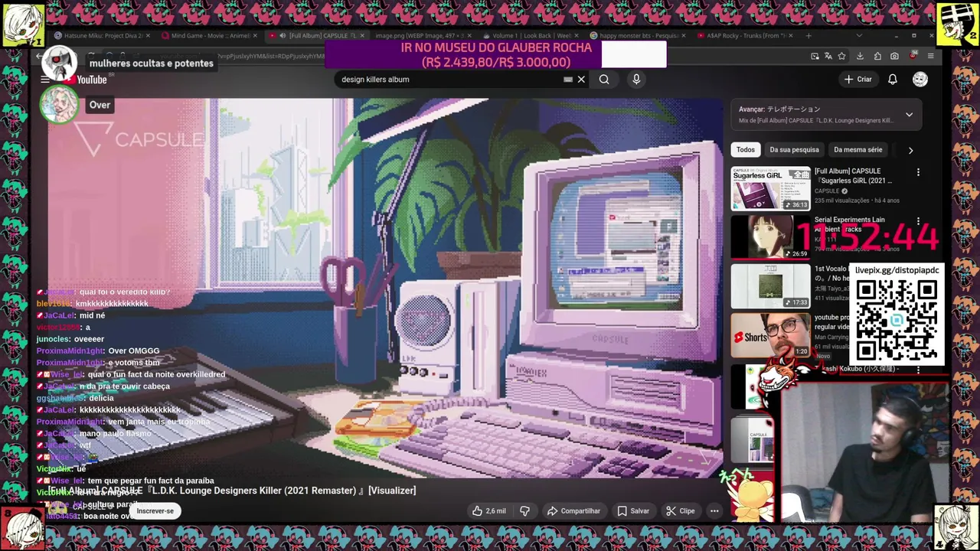Select the 'Da sua pesquisa' chip

click(794, 150)
